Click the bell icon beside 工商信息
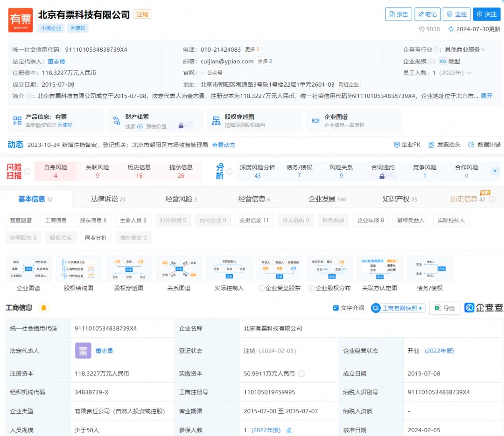This screenshot has height=436, width=504. tap(44, 308)
